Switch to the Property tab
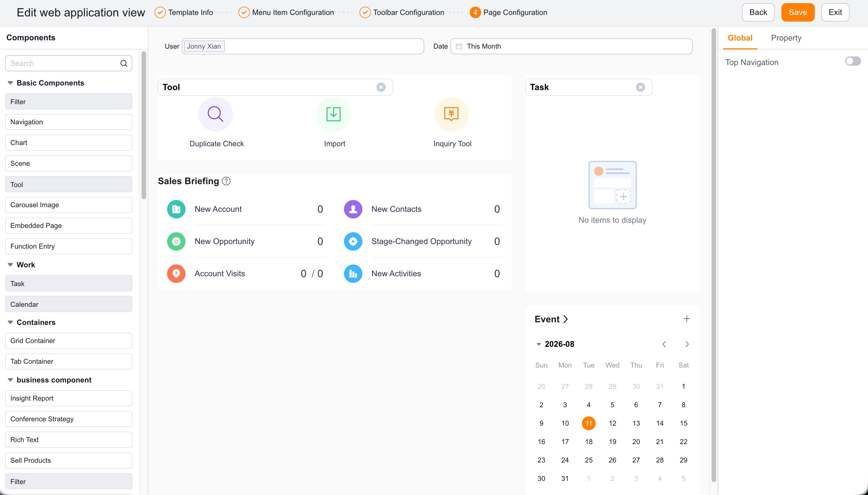This screenshot has height=495, width=868. [786, 38]
